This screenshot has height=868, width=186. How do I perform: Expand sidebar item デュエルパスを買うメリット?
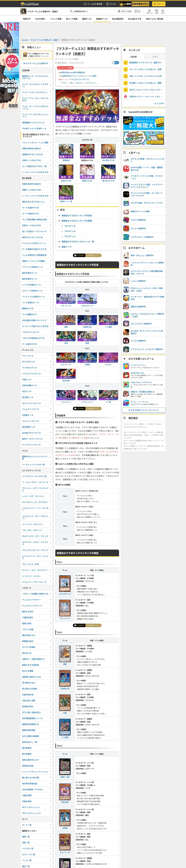click(37, 243)
